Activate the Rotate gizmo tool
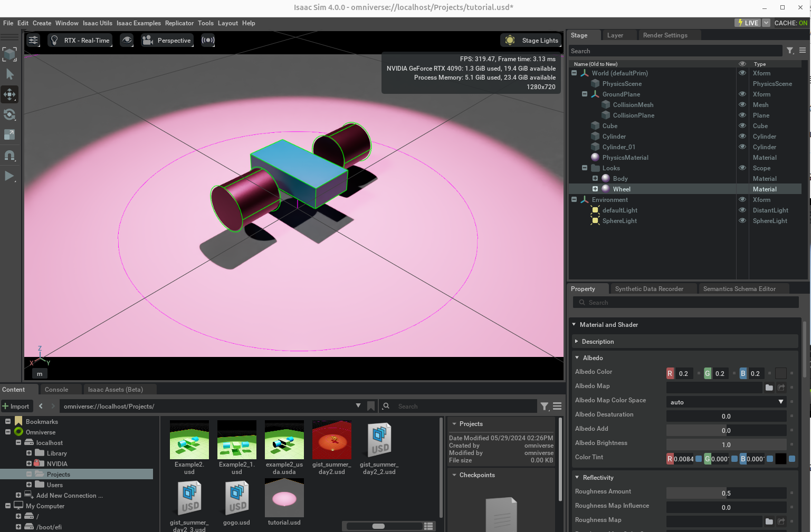Viewport: 811px width, 532px height. click(9, 115)
